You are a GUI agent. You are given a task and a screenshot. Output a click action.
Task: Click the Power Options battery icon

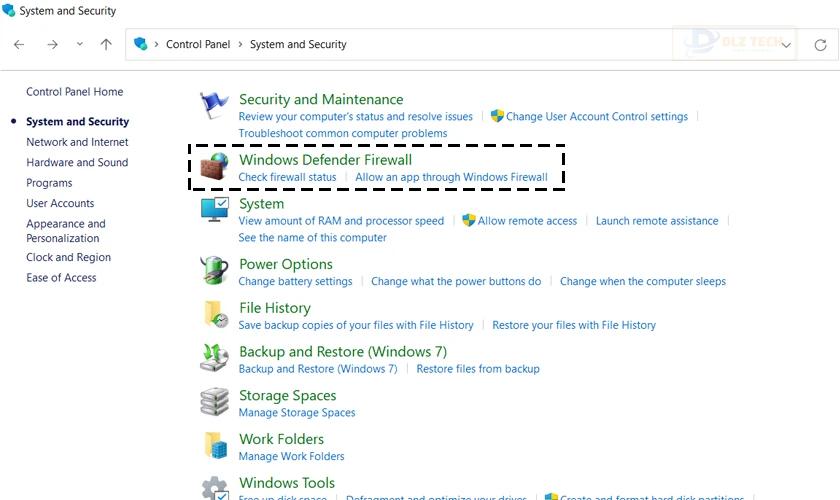pyautogui.click(x=214, y=270)
